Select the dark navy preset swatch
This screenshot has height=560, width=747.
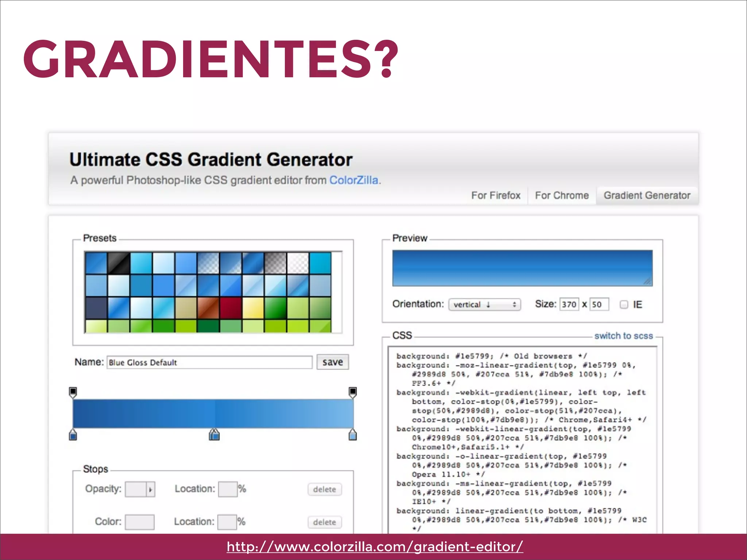96,308
